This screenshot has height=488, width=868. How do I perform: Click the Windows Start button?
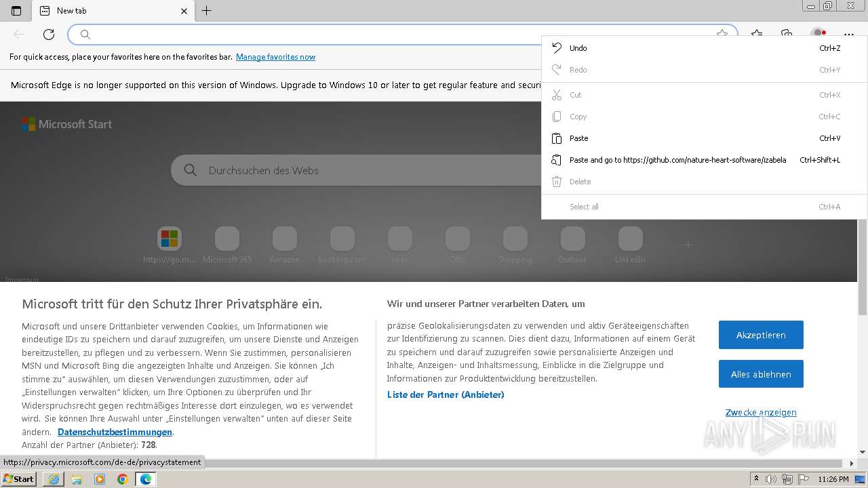pyautogui.click(x=18, y=479)
